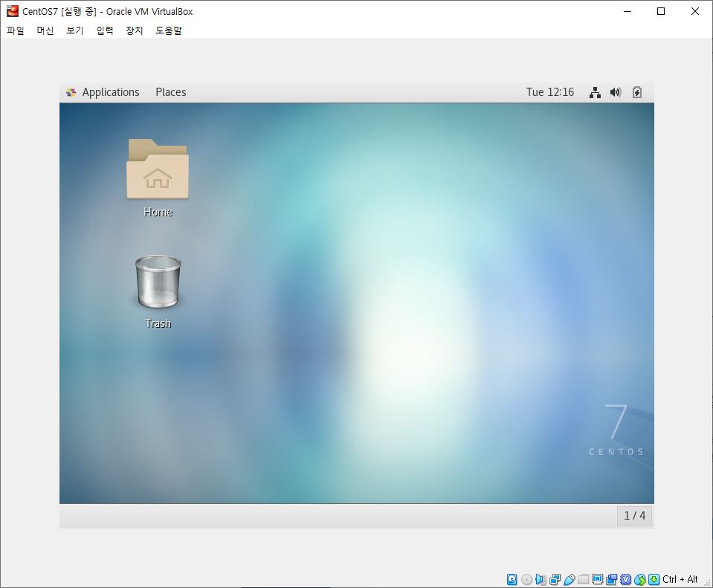This screenshot has height=588, width=713.
Task: Open the 파일 menu
Action: point(16,30)
